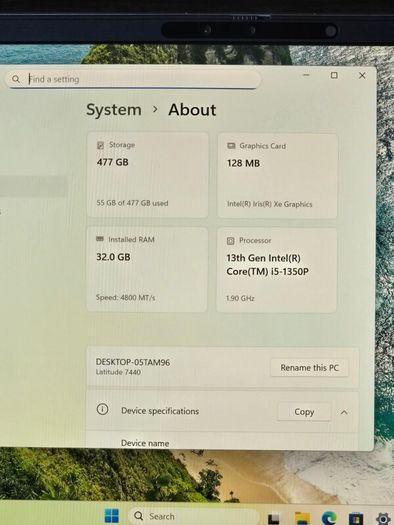Go back to System in breadcrumb

pos(114,110)
